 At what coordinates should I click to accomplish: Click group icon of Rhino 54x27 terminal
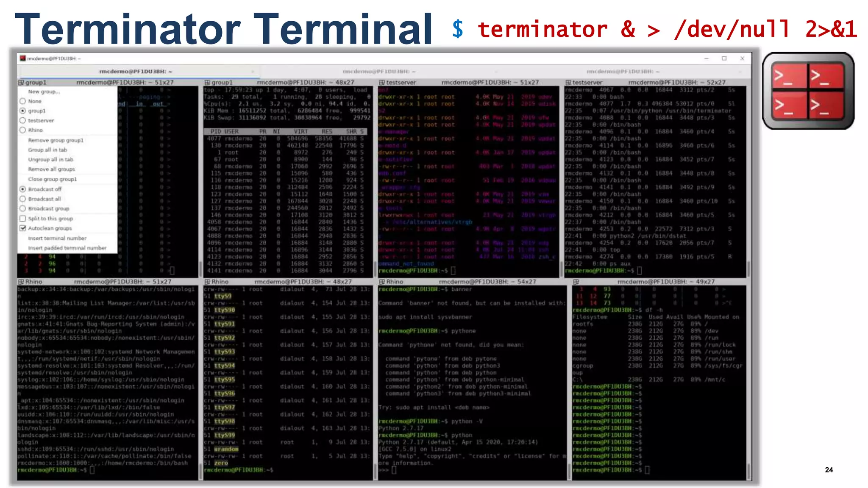382,282
